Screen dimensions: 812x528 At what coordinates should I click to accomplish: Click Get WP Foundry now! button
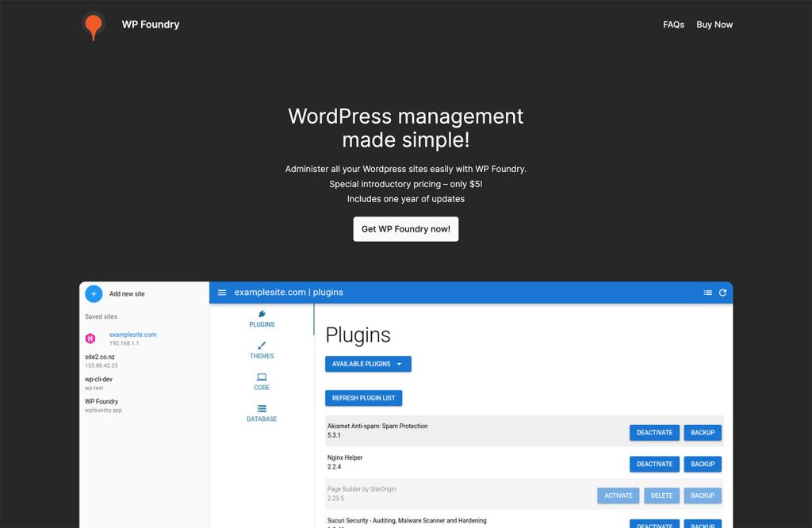(405, 229)
